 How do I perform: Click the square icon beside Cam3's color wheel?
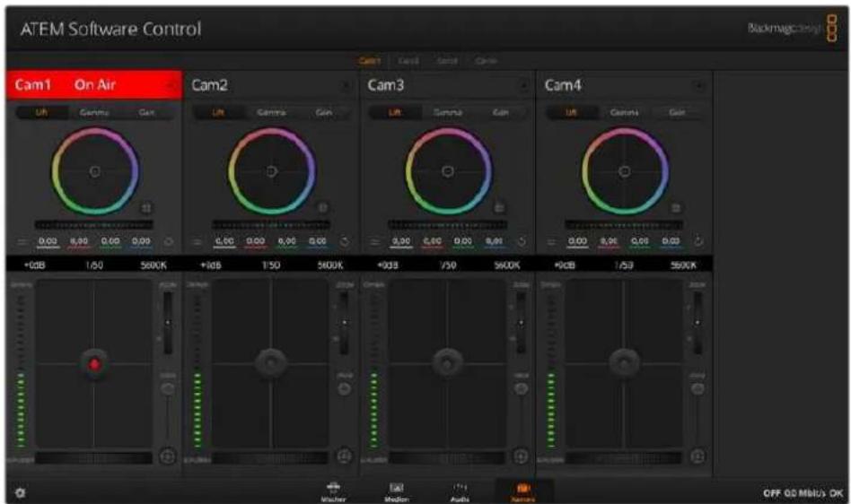[x=499, y=207]
